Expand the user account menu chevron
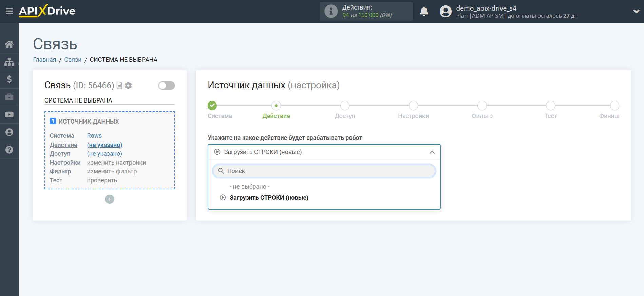The image size is (644, 296). tap(636, 11)
